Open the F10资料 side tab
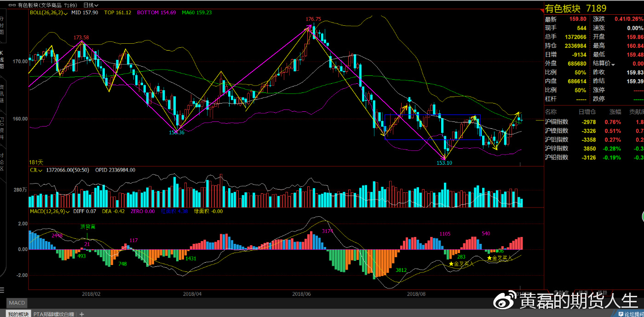The width and height of the screenshot is (644, 317). pyautogui.click(x=2, y=128)
